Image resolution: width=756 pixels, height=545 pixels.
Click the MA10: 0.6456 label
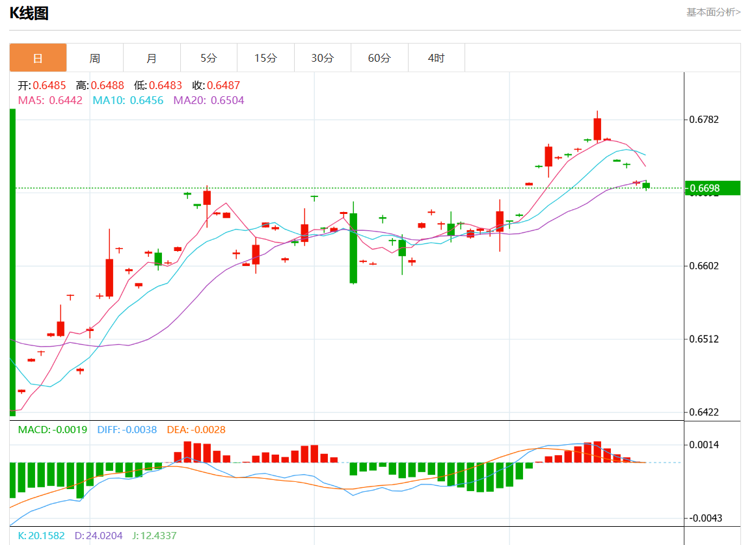point(128,100)
